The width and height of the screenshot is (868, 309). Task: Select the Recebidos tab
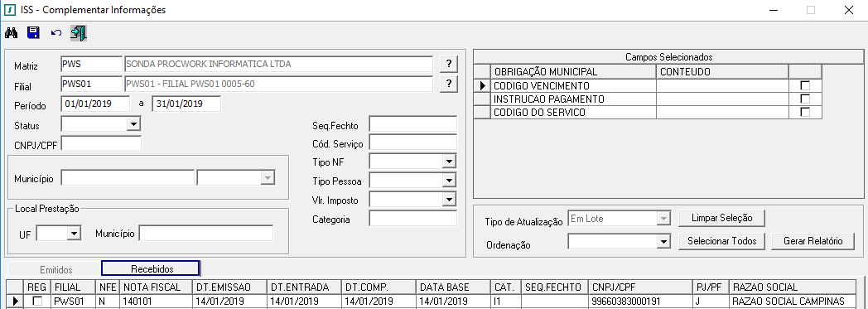click(152, 268)
